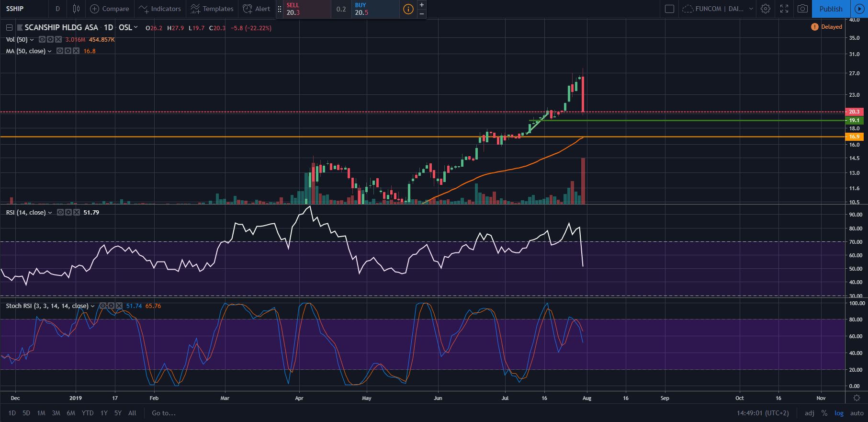Screen dimensions: 868x422
Task: Select the 3M time range
Action: click(x=56, y=413)
